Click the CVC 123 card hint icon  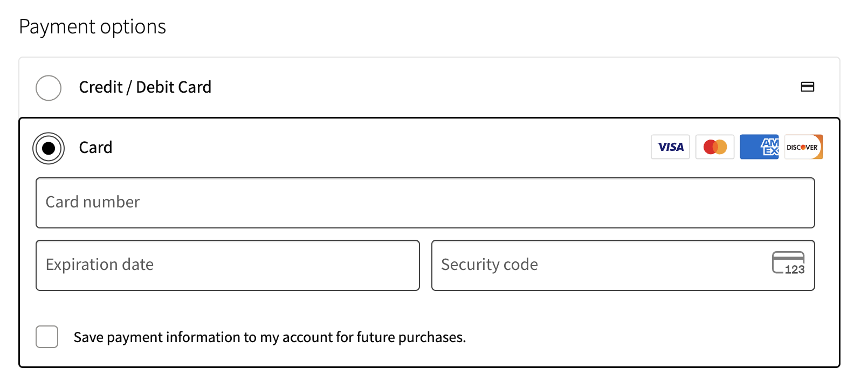click(788, 263)
